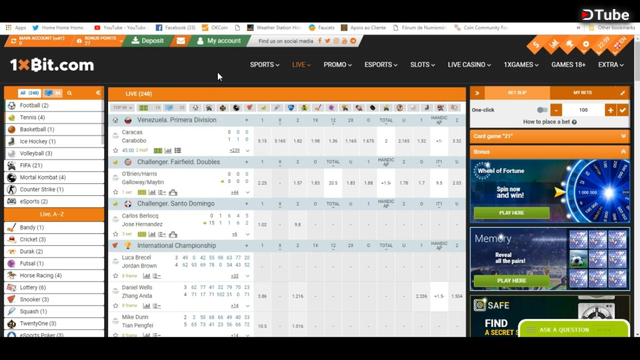Open the Facebook social media icon
This screenshot has height=360, width=640.
pyautogui.click(x=320, y=41)
